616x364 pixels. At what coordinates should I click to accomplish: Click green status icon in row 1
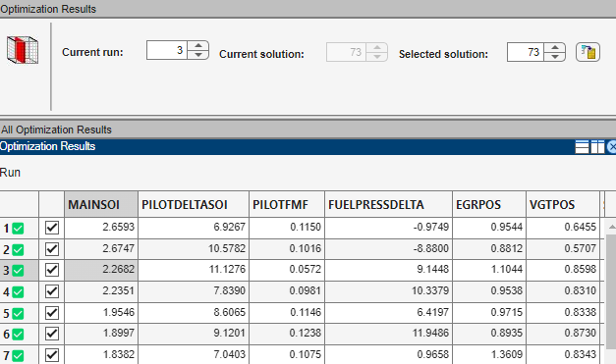click(18, 229)
